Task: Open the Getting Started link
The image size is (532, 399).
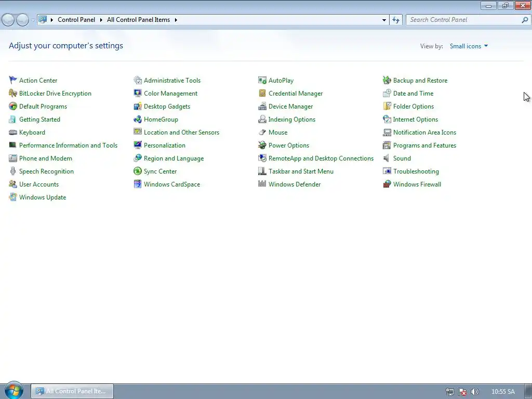Action: tap(39, 119)
